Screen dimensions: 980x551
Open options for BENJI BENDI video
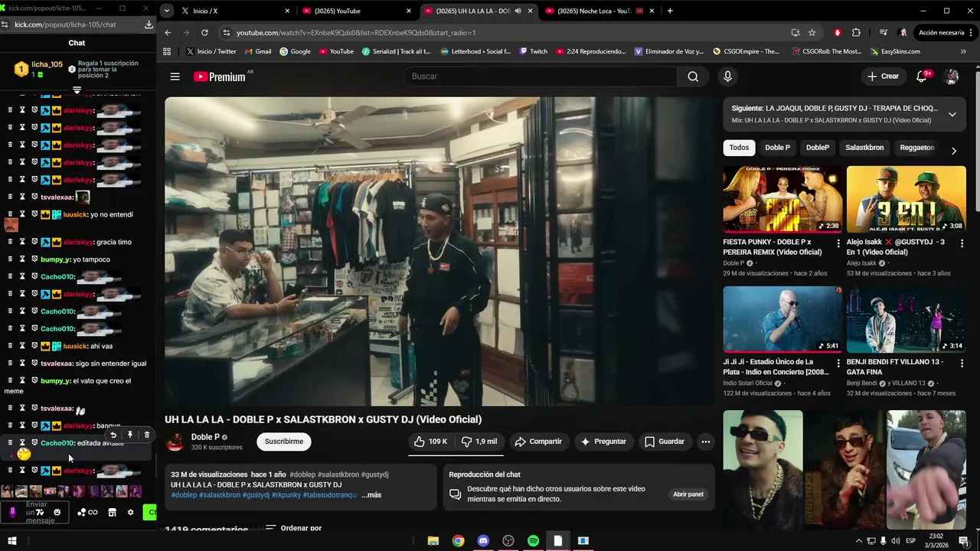tap(962, 363)
